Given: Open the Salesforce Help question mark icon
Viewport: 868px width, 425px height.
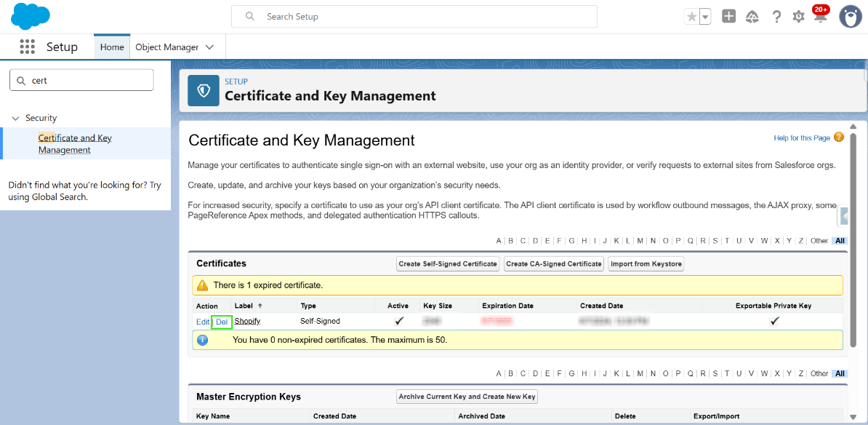Looking at the screenshot, I should [776, 16].
